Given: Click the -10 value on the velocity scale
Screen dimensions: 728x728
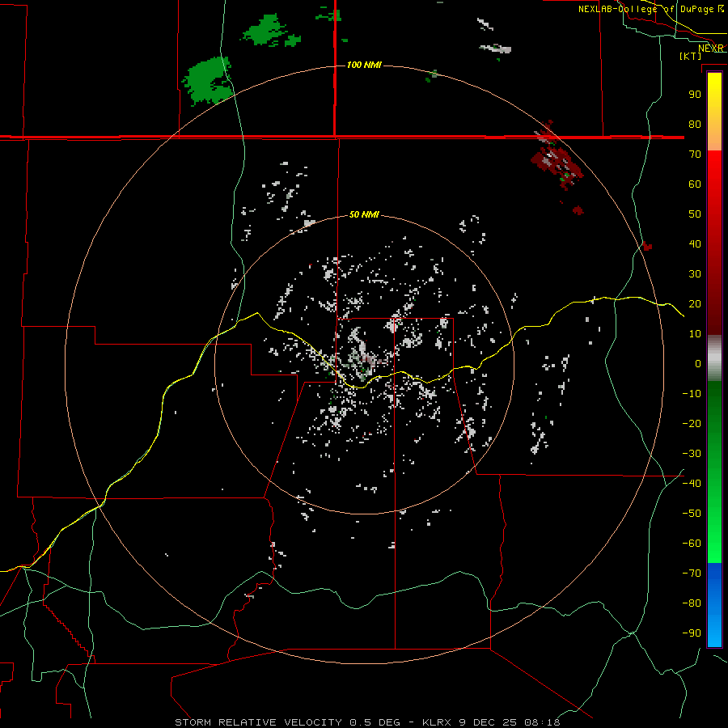Looking at the screenshot, I should click(692, 394).
